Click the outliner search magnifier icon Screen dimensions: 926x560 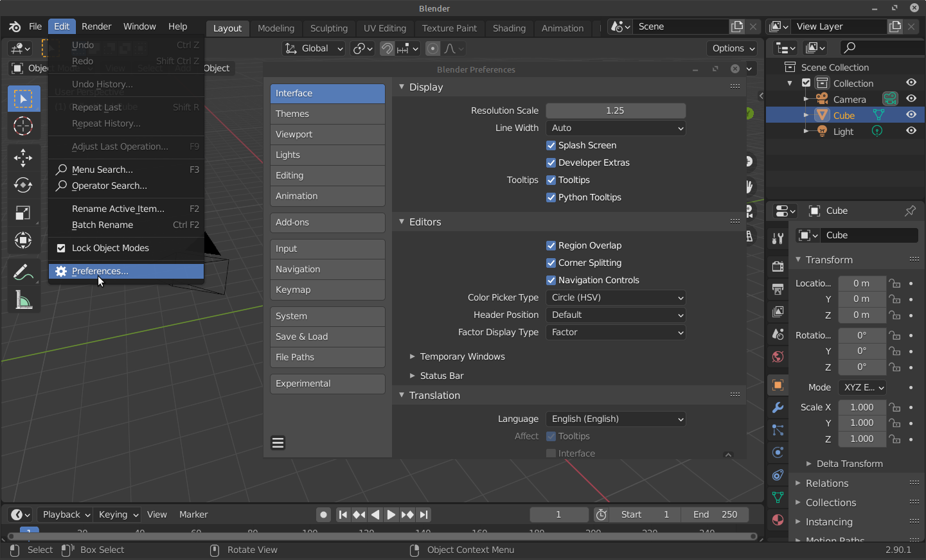850,48
